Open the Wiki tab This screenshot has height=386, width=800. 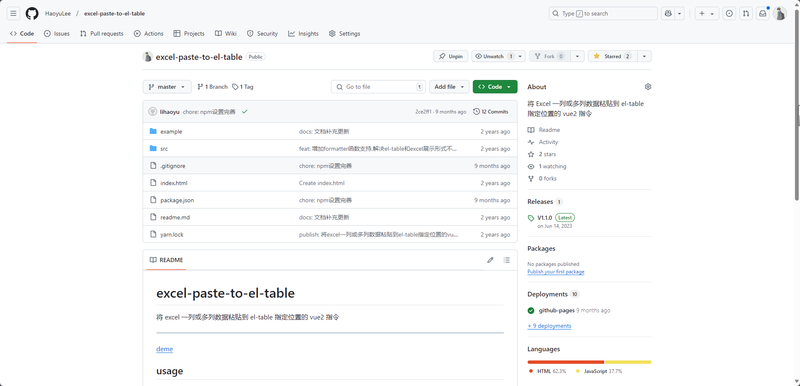[x=226, y=34]
